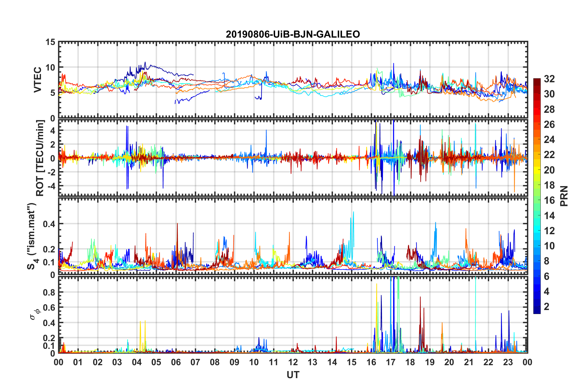
Task: Click the S4 axis tick label "0.1"
Action: 49,262
